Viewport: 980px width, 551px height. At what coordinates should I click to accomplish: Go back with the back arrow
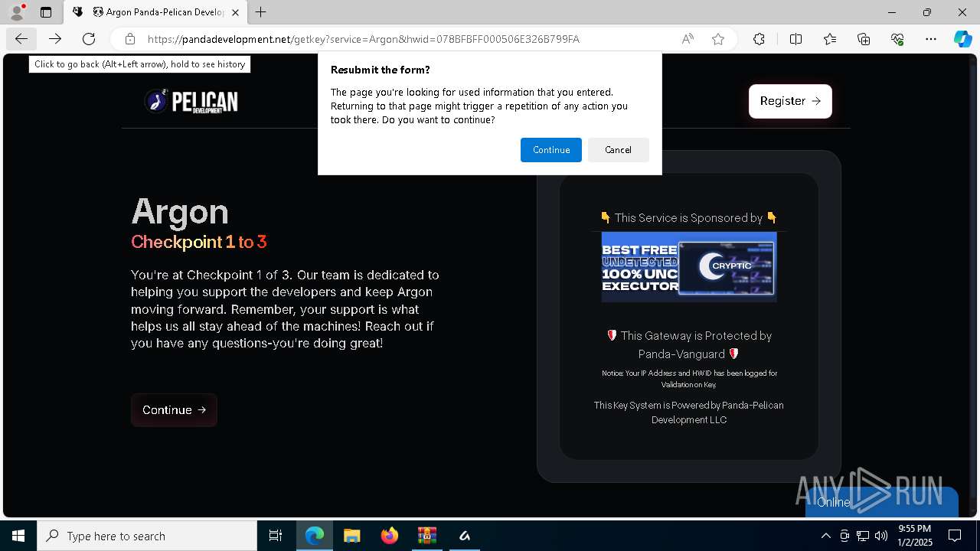21,39
